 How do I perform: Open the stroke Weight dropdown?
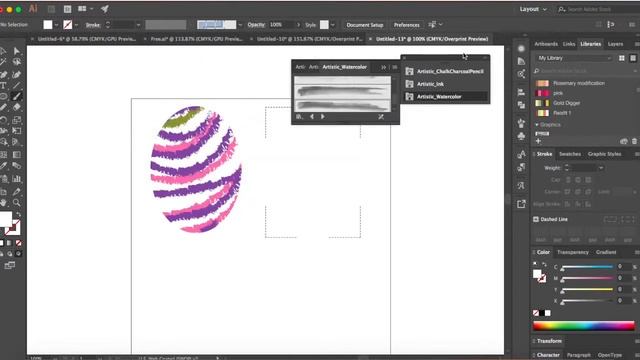click(x=601, y=168)
